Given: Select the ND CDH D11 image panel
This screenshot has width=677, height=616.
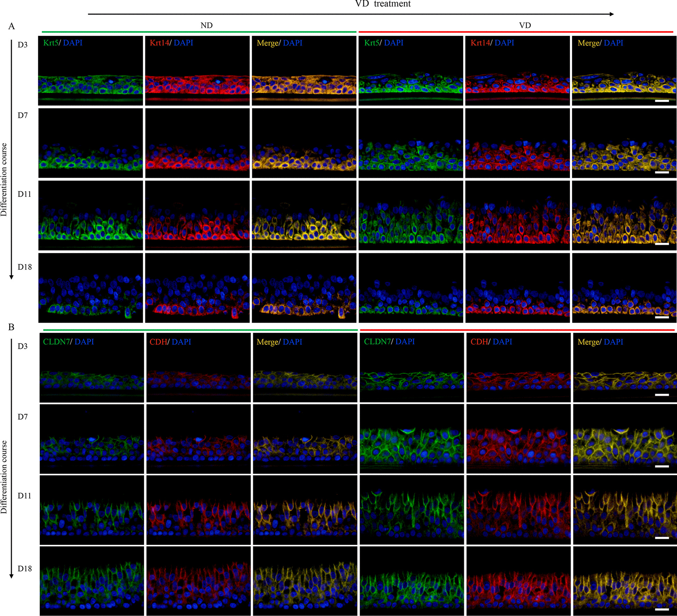Looking at the screenshot, I should tap(198, 510).
